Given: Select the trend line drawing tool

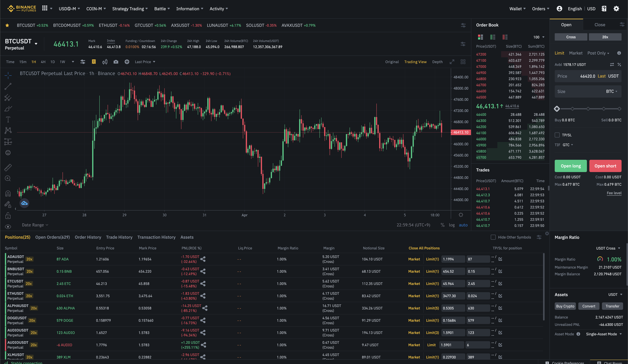Looking at the screenshot, I should coord(8,86).
